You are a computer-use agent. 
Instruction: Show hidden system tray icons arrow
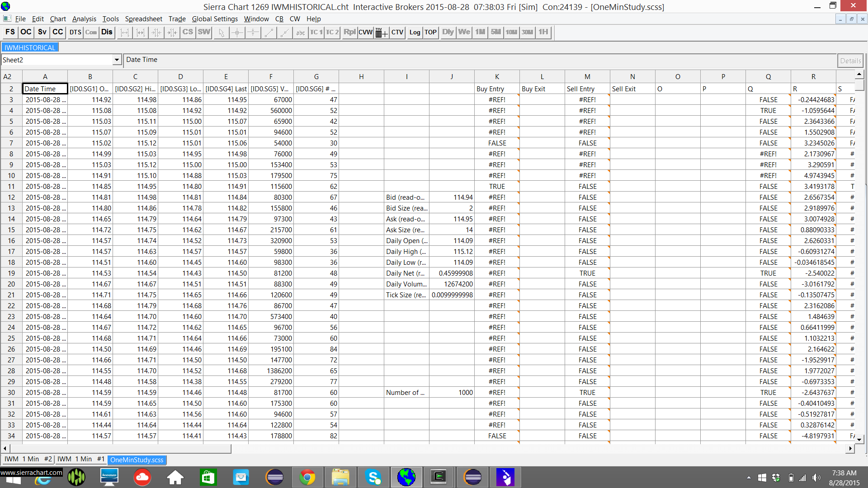[749, 478]
